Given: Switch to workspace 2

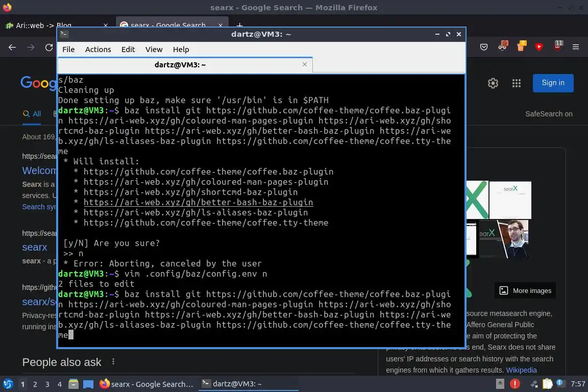Looking at the screenshot, I should (x=35, y=384).
